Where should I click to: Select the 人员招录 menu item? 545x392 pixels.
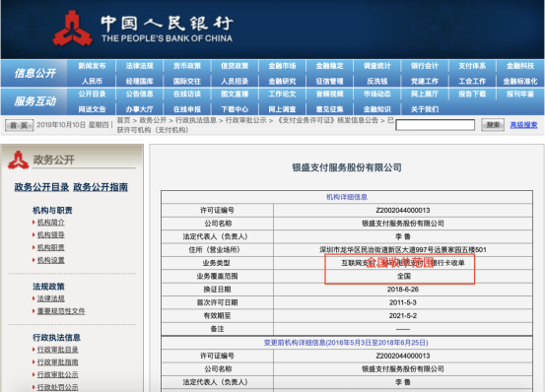pyautogui.click(x=235, y=81)
